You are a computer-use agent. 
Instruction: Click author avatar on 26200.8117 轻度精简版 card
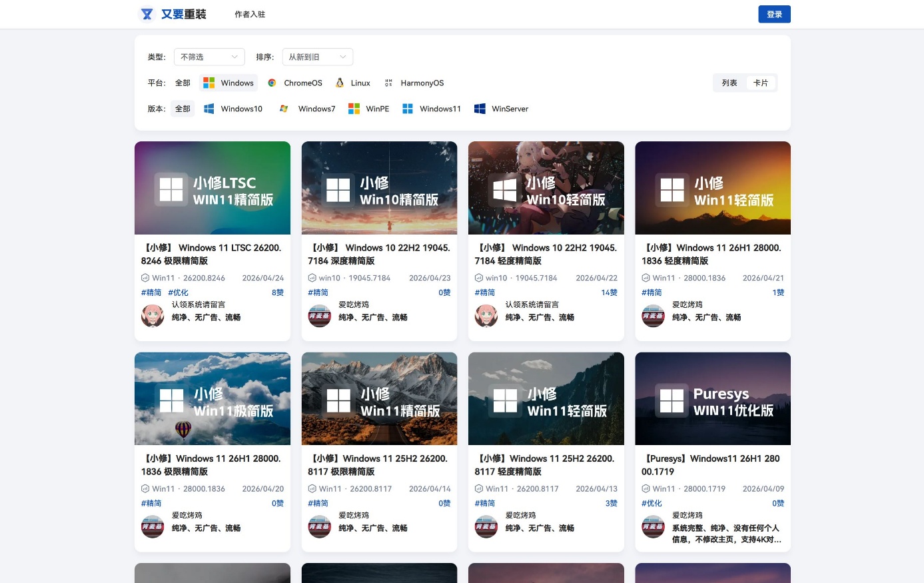[x=486, y=526]
